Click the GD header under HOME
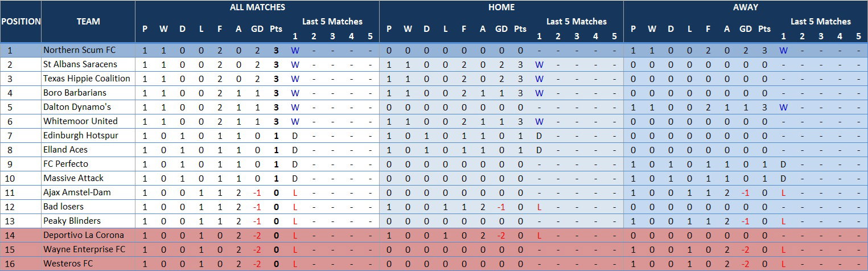 (501, 29)
